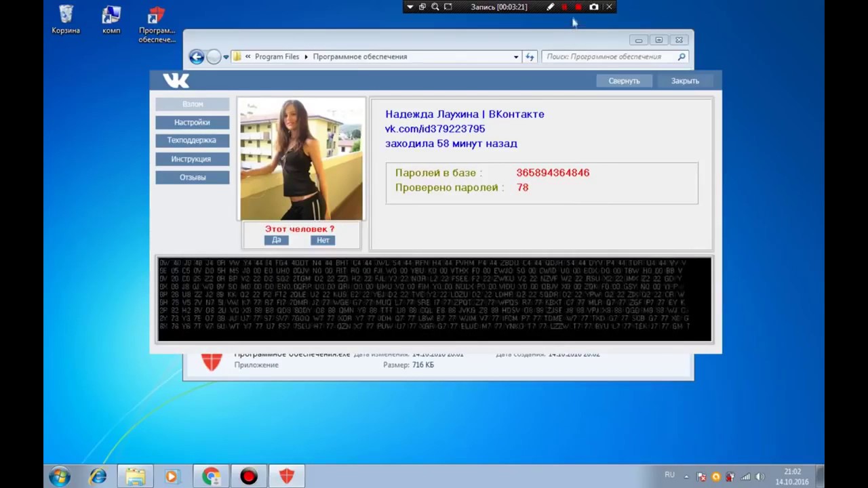Screen dimensions: 868x488
Task: Click the camera snapshot icon in recording bar
Action: point(594,7)
